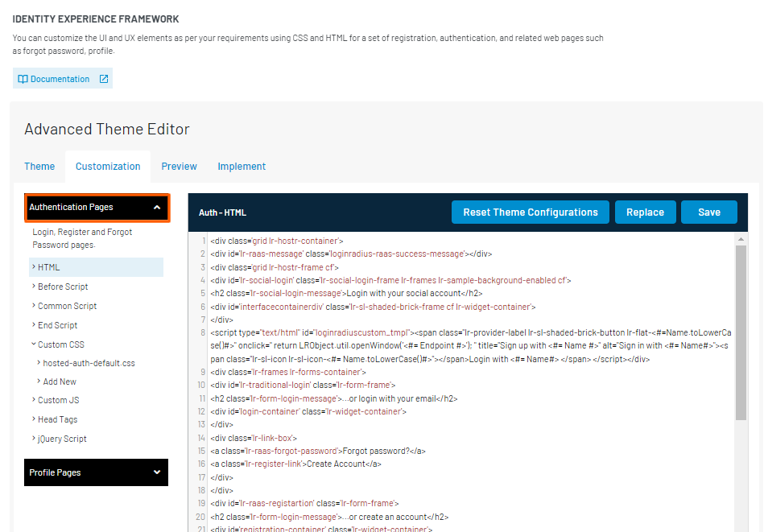Expand the Before Script item
Viewport: 764px width, 532px height.
pyautogui.click(x=62, y=287)
